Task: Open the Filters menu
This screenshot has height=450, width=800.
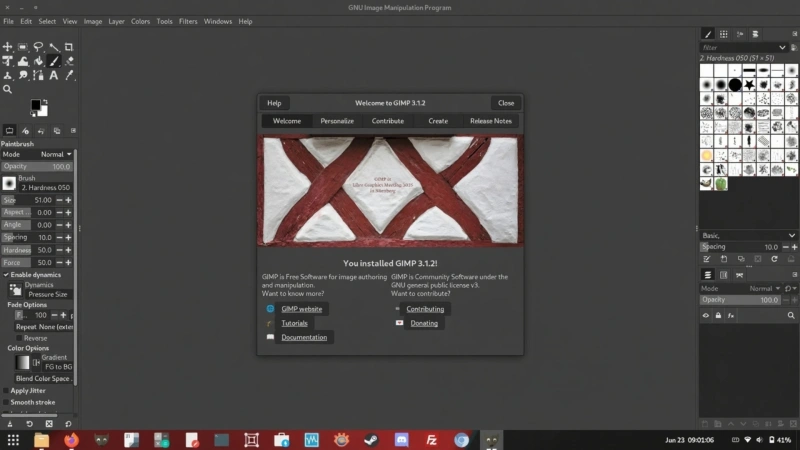Action: point(188,21)
